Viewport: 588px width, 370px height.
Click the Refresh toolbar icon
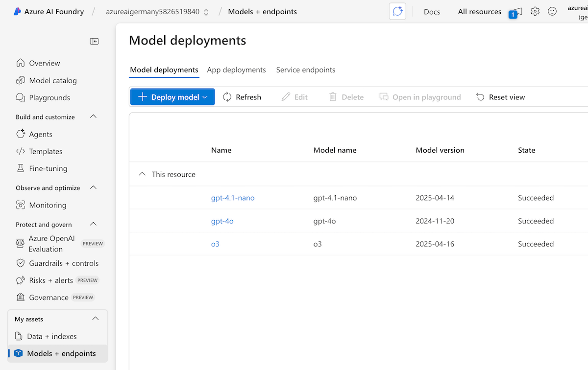click(x=227, y=97)
